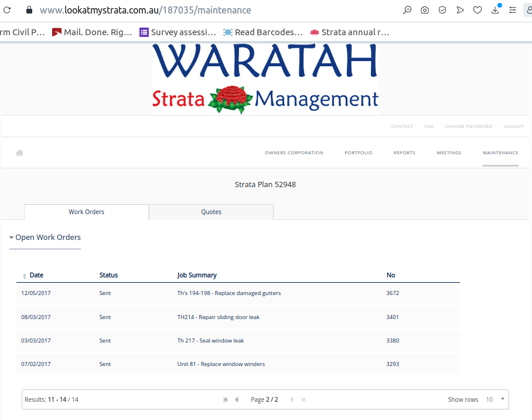Image resolution: width=532 pixels, height=420 pixels.
Task: Sort the table by Date column
Action: coord(36,275)
